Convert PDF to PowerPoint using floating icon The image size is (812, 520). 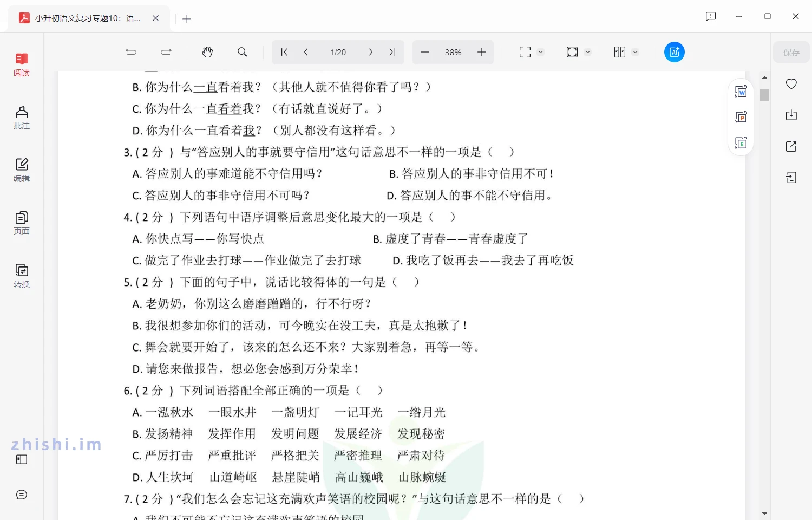[741, 117]
